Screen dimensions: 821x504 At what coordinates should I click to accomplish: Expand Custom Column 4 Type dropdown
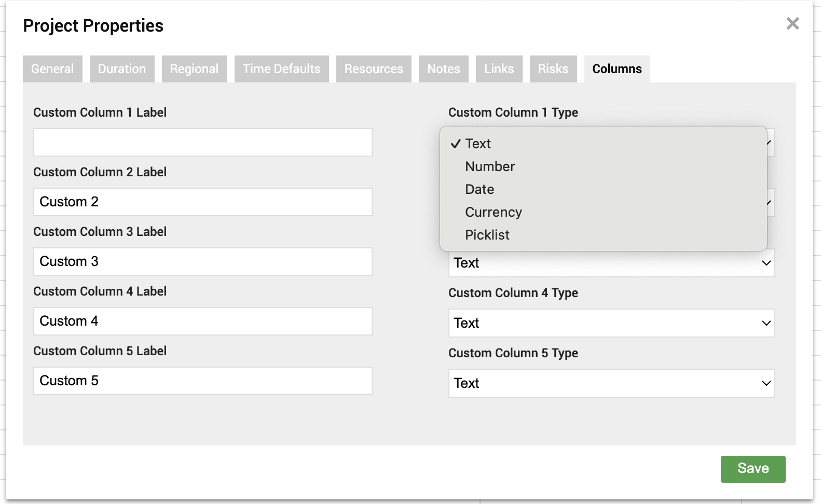tap(611, 323)
